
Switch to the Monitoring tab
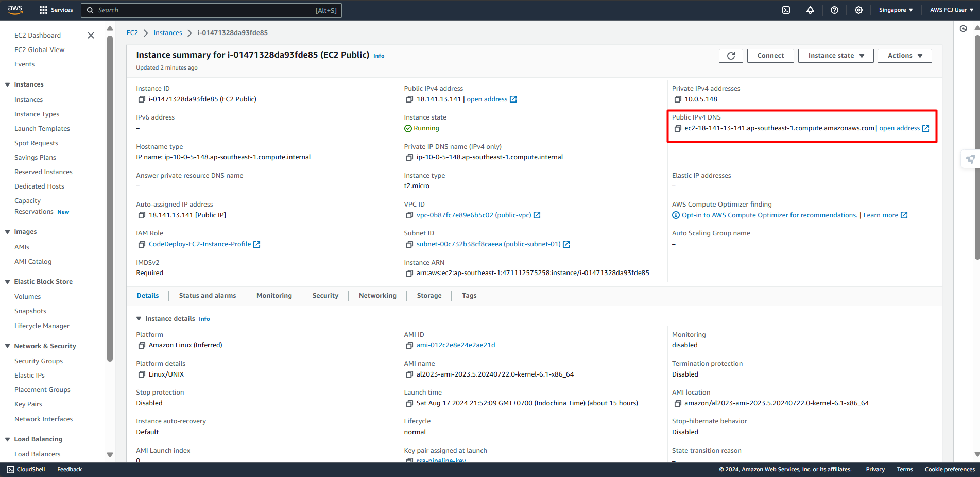click(x=274, y=296)
